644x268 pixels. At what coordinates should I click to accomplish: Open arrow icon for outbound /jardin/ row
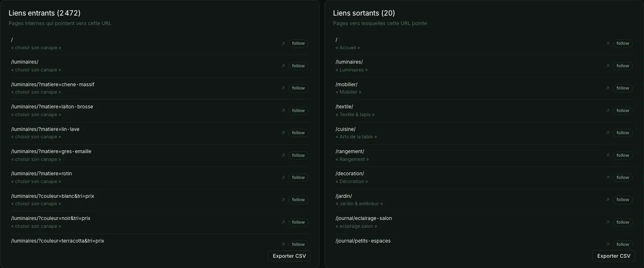pyautogui.click(x=607, y=199)
